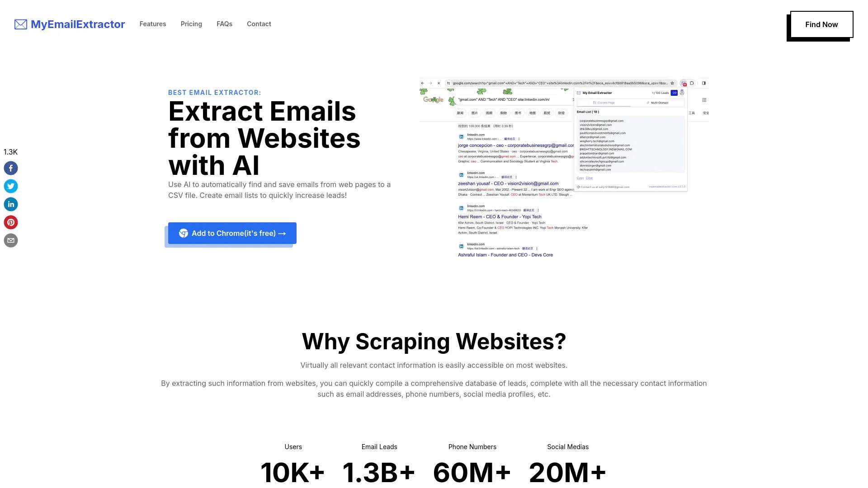
Task: Expand the Pricing navigation menu
Action: [191, 24]
